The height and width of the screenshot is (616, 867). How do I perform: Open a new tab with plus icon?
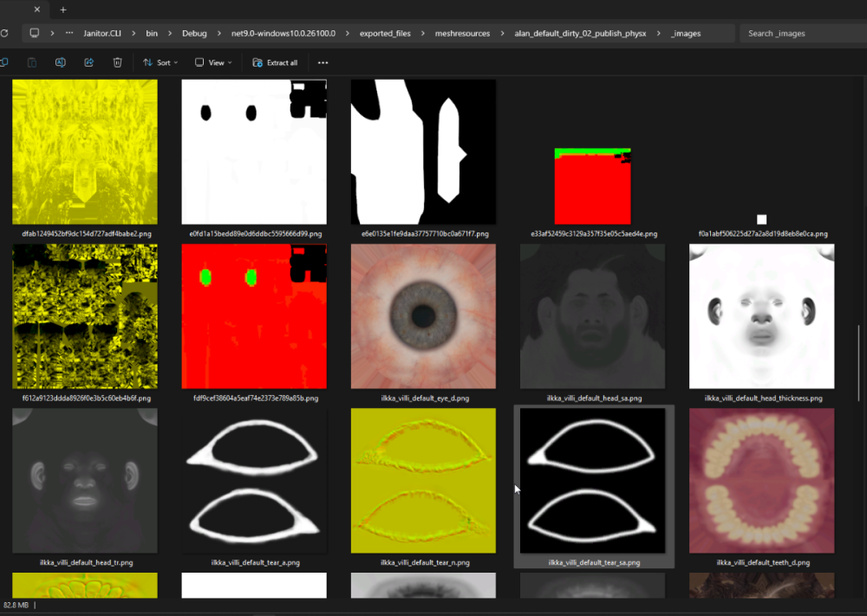63,10
